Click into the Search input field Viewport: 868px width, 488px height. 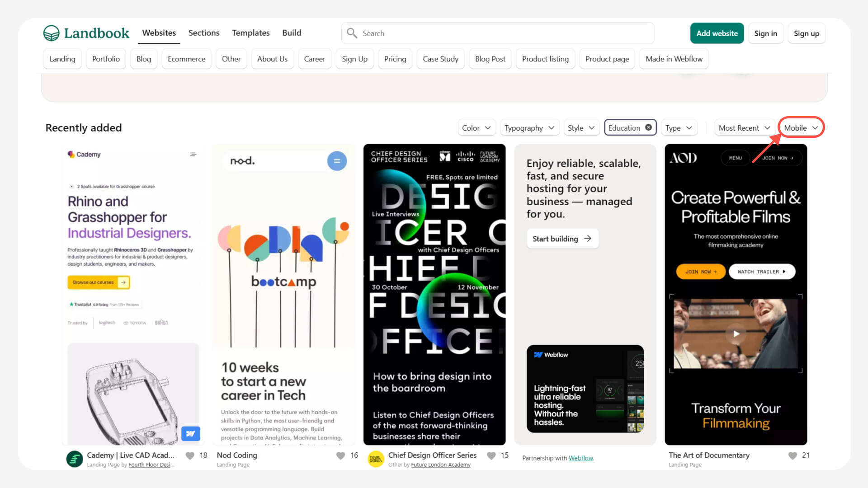click(x=497, y=33)
